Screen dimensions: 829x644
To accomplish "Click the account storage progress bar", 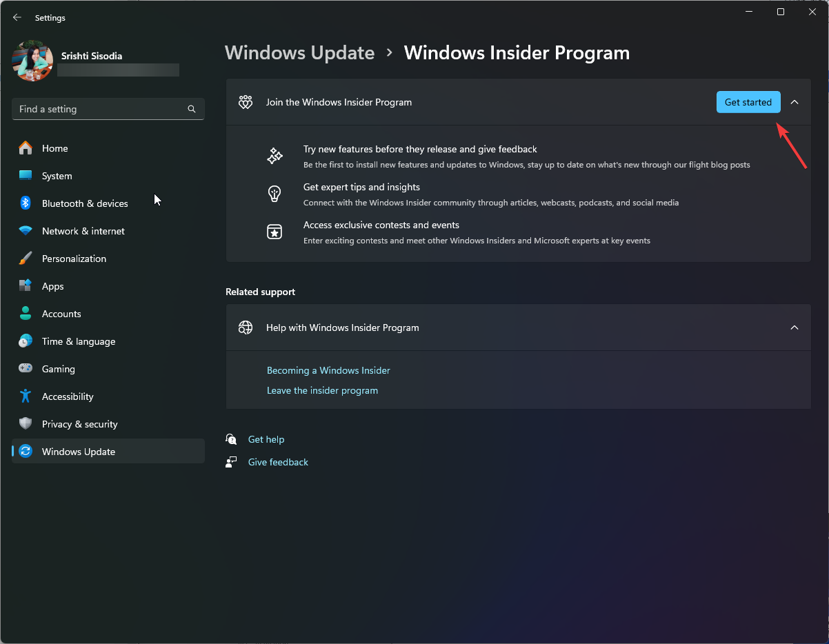I will (x=117, y=70).
